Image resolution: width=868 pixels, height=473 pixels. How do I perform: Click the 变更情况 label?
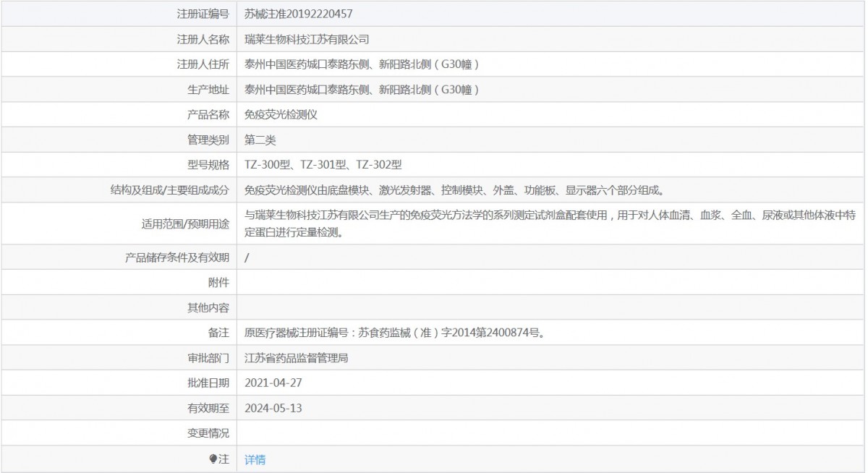click(x=208, y=434)
